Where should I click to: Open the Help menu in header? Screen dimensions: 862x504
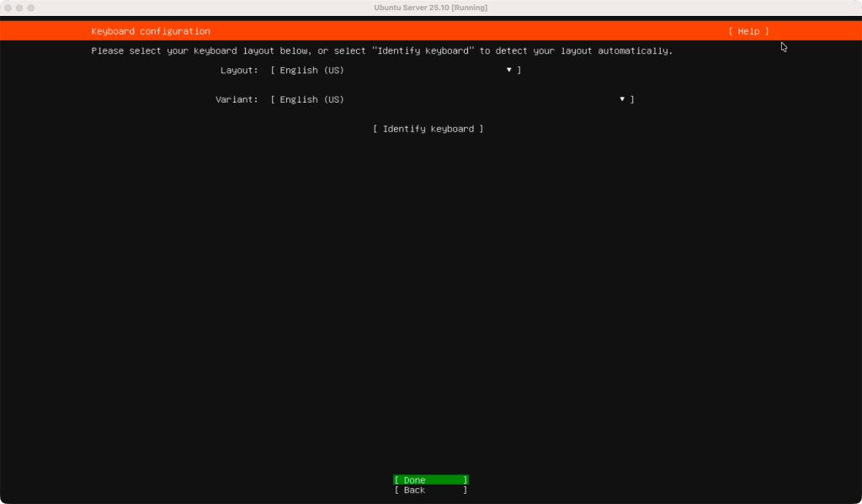pyautogui.click(x=748, y=31)
